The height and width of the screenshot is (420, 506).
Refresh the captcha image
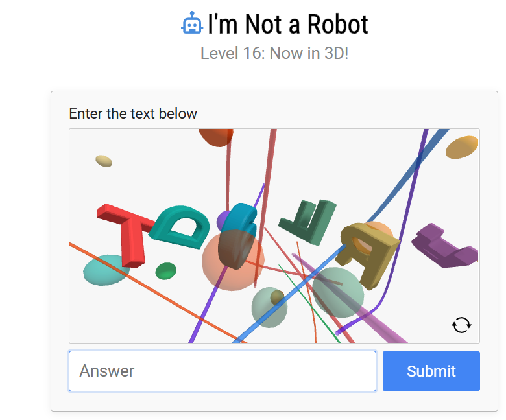[x=461, y=325]
